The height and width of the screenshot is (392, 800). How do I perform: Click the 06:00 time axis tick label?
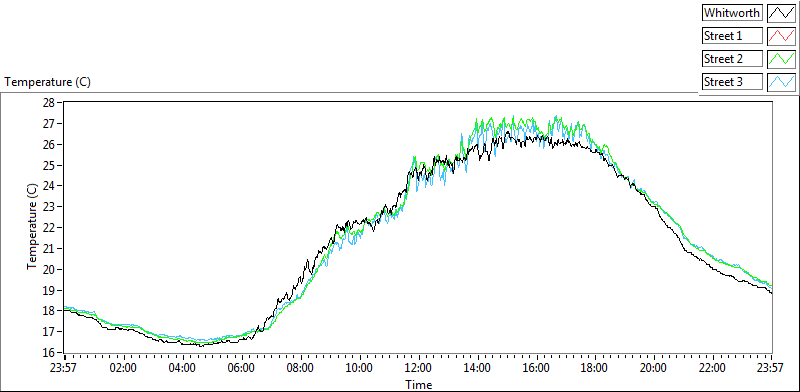click(x=241, y=368)
